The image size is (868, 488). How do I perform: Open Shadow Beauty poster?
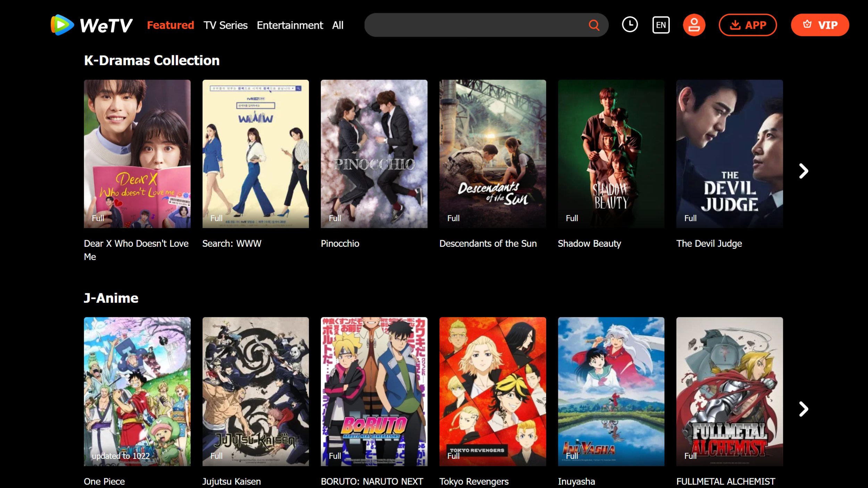(x=611, y=154)
